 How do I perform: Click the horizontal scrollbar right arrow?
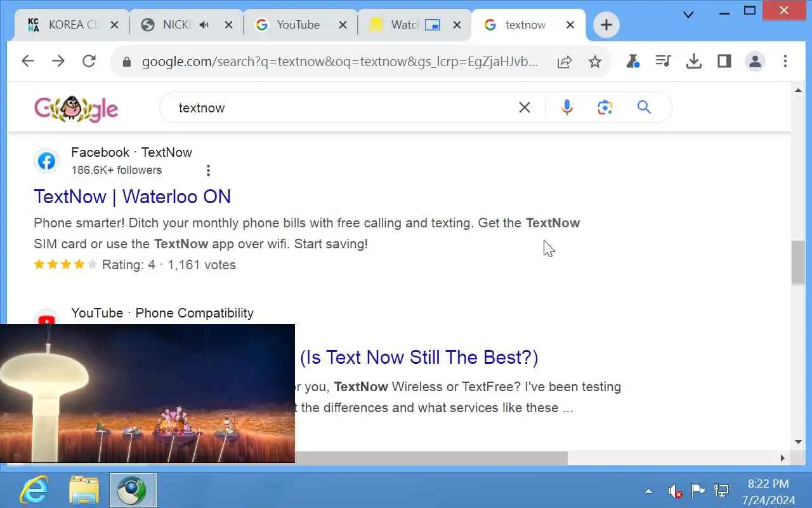pyautogui.click(x=782, y=458)
